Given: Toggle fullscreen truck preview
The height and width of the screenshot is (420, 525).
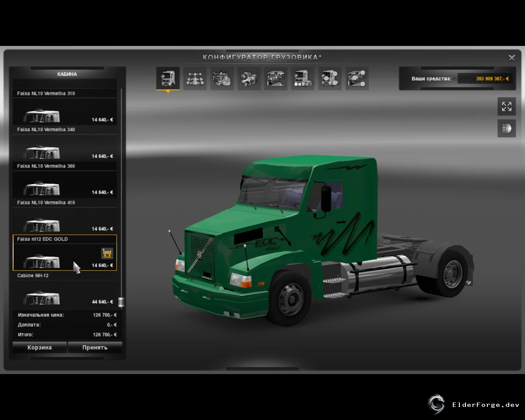Looking at the screenshot, I should (507, 106).
